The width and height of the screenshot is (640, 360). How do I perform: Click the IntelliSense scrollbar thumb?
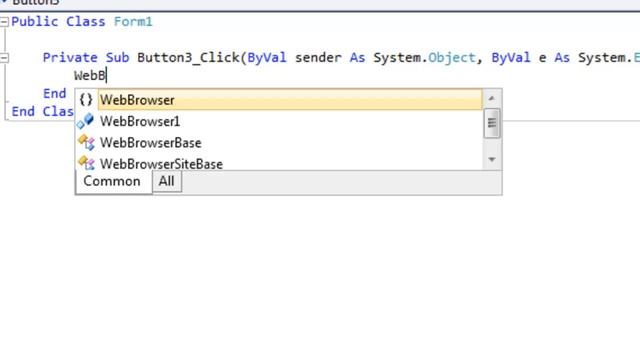[x=491, y=123]
